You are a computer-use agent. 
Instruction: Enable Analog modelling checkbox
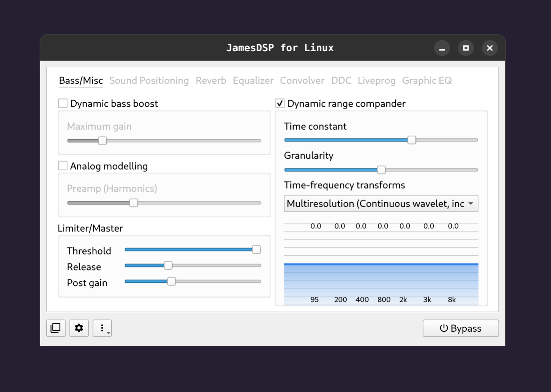coord(63,166)
